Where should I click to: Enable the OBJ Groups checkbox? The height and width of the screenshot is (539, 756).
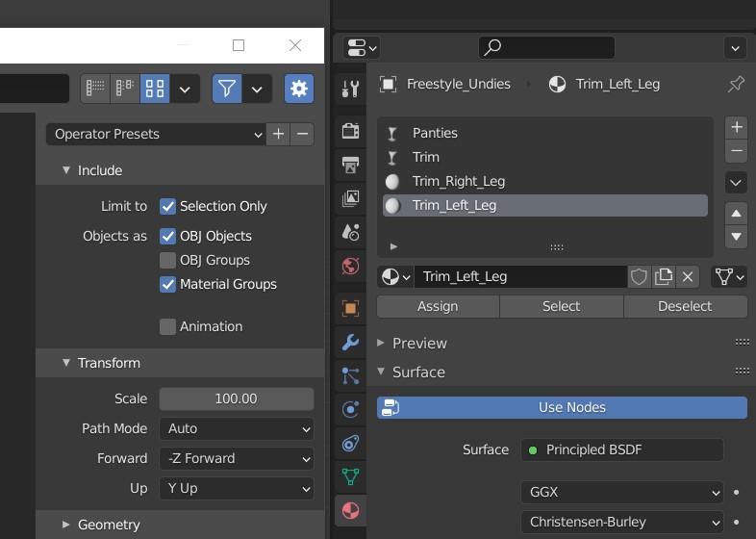coord(168,260)
